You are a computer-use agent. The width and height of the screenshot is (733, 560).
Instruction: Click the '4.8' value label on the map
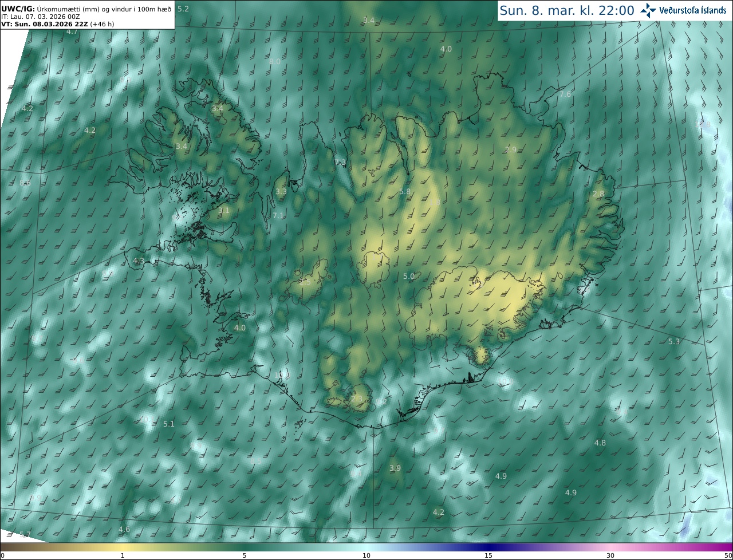pos(600,443)
